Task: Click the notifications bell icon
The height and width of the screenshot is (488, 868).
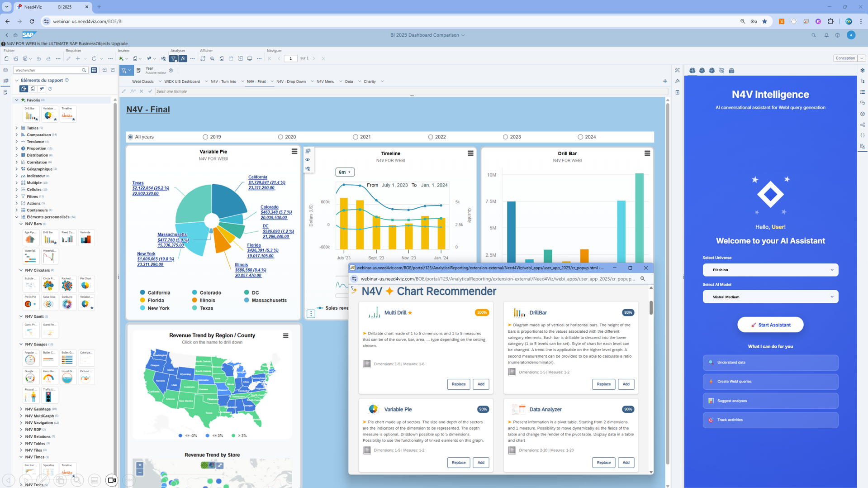Action: point(826,35)
